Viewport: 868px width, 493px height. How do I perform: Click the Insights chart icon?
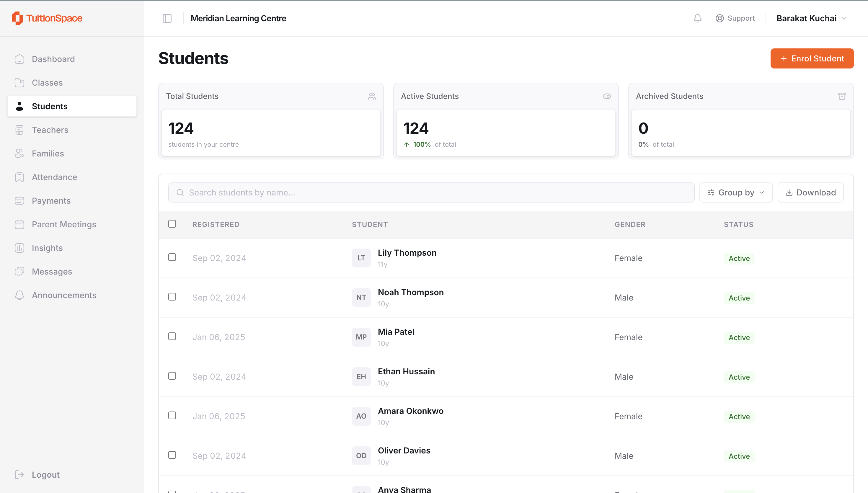20,248
